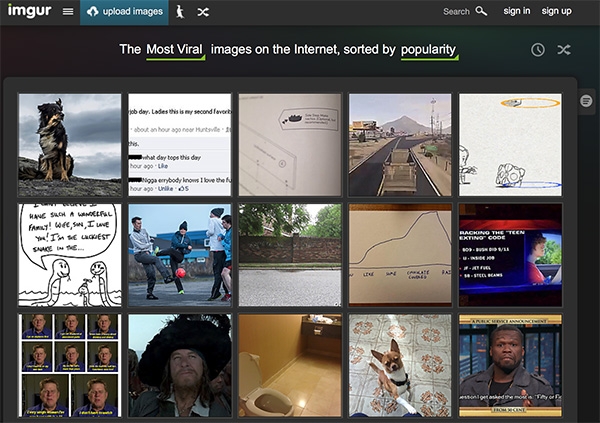Image resolution: width=600 pixels, height=423 pixels.
Task: Open the popularity sort dropdown
Action: (x=429, y=51)
